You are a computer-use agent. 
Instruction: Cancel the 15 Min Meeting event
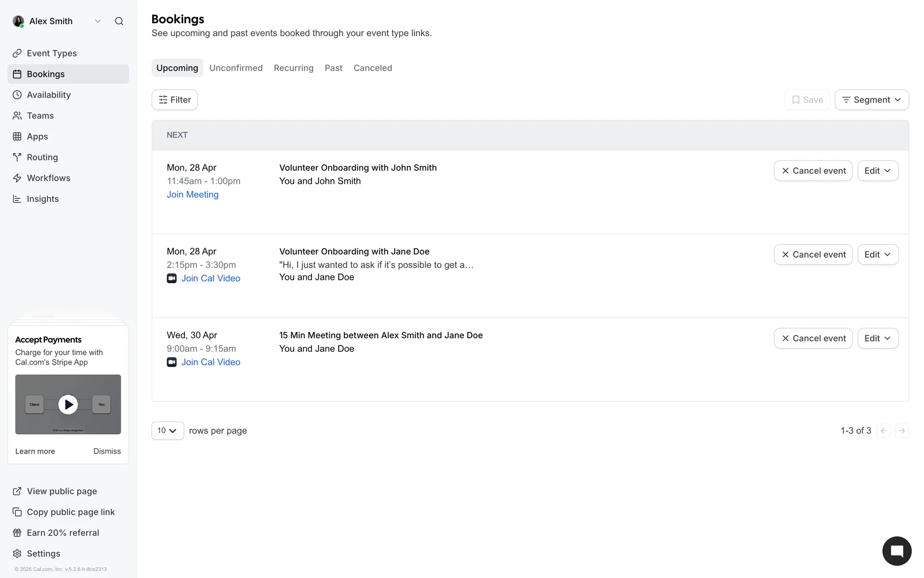pyautogui.click(x=813, y=339)
